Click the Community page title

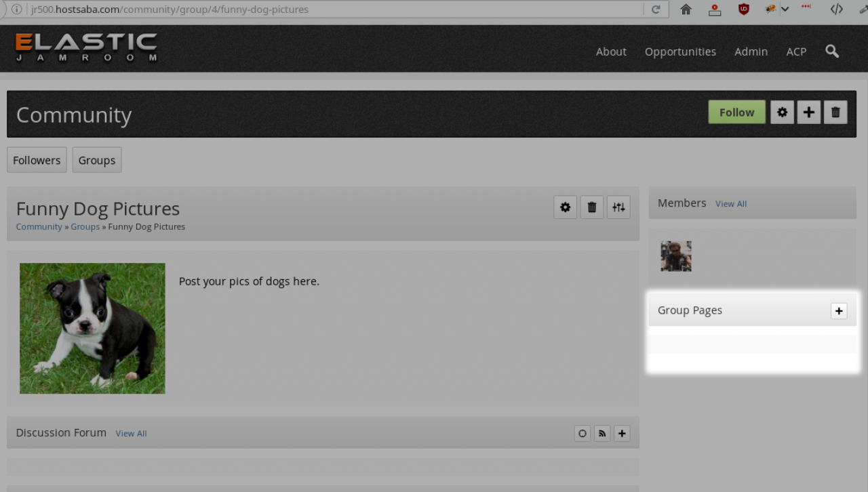(74, 115)
